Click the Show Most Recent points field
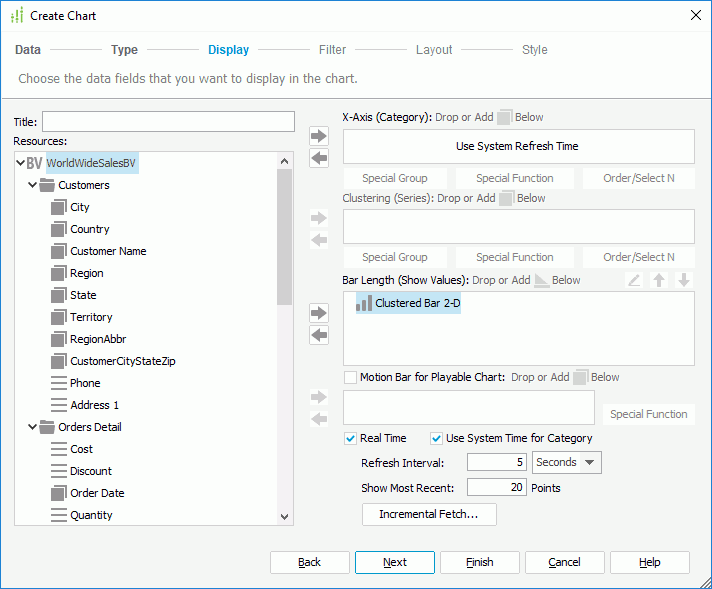This screenshot has height=589, width=712. click(x=497, y=487)
